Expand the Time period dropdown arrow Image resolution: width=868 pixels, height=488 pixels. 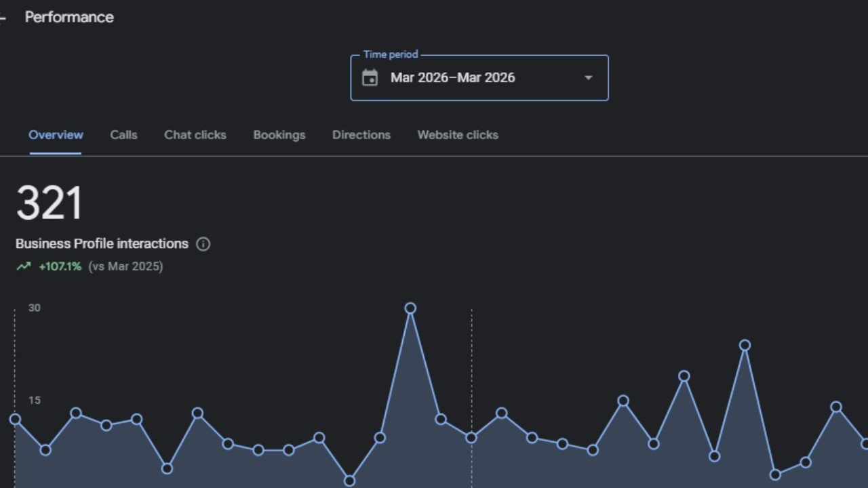588,78
